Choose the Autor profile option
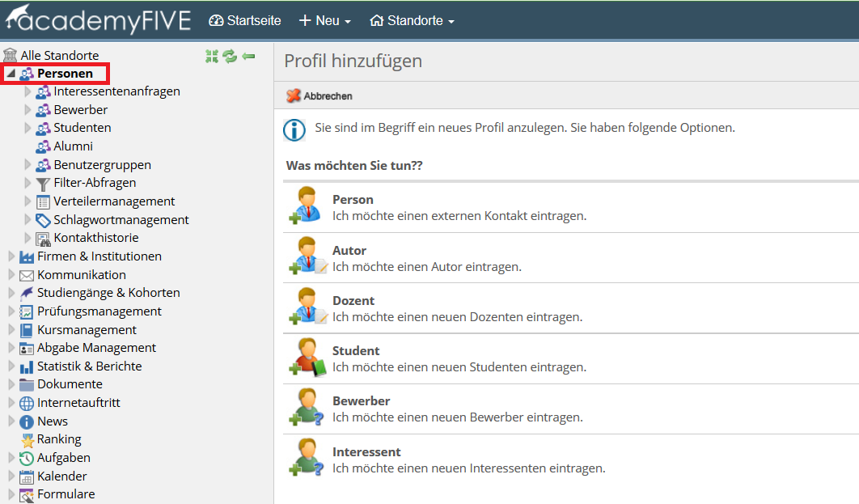859x504 pixels. [571, 257]
